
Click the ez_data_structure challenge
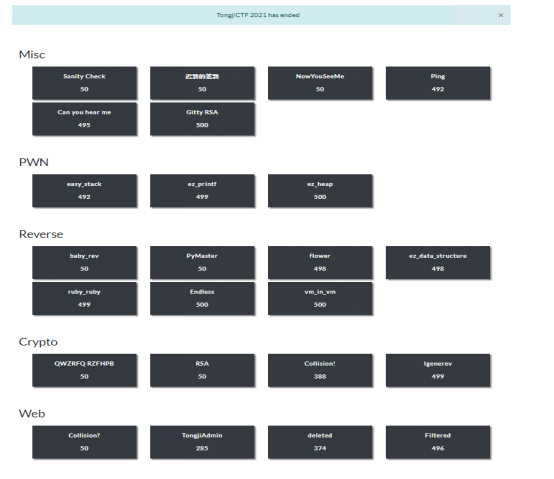[x=438, y=263]
